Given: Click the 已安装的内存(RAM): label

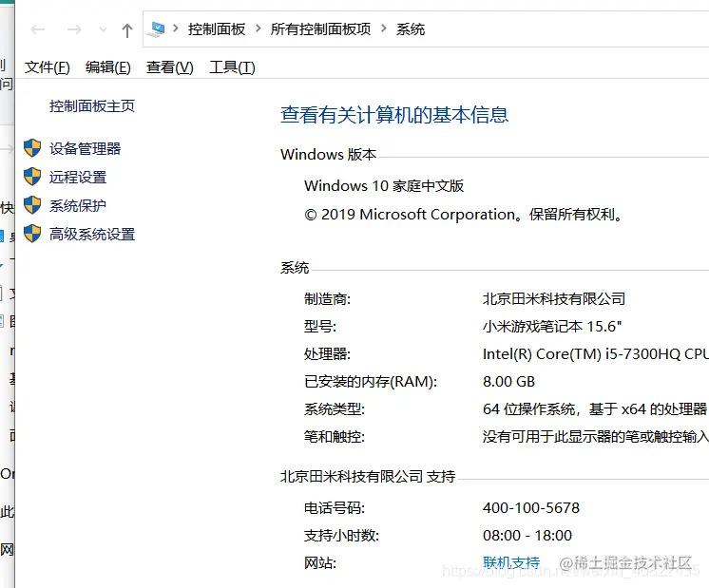Looking at the screenshot, I should 371,382.
